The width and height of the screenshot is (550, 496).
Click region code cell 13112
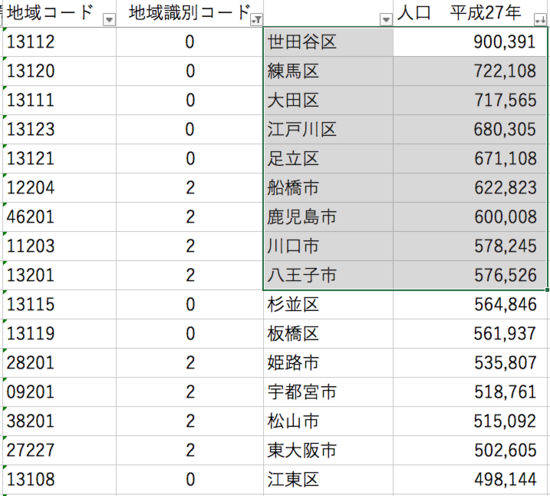pyautogui.click(x=59, y=42)
